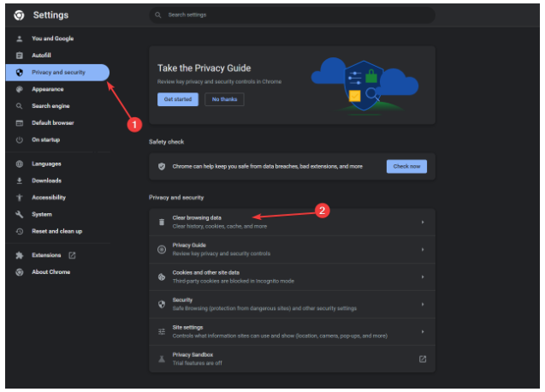Open the Autofill settings section

tap(43, 55)
